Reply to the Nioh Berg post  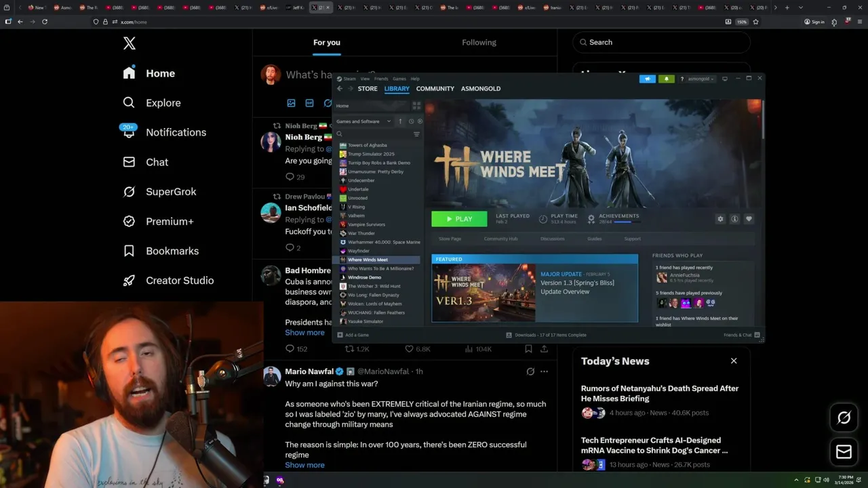[x=295, y=177]
